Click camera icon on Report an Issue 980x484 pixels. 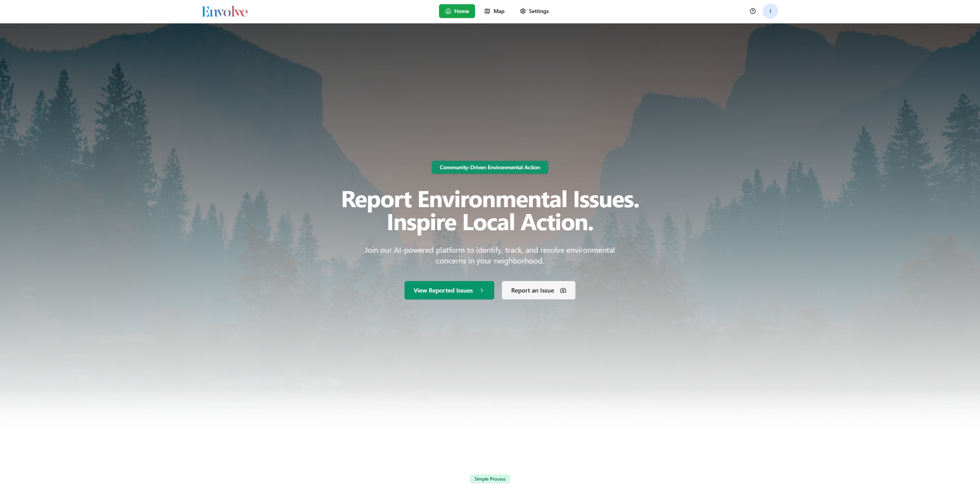pos(563,290)
